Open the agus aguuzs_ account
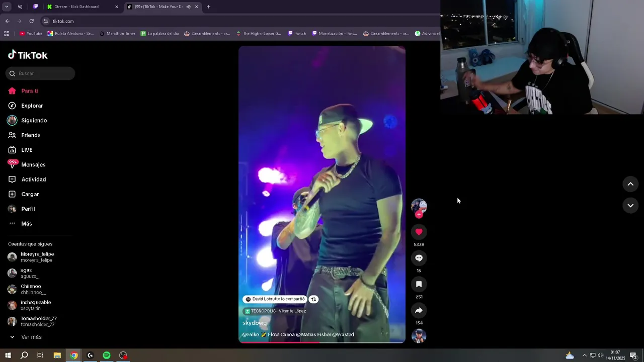The height and width of the screenshot is (362, 644). pos(23,273)
